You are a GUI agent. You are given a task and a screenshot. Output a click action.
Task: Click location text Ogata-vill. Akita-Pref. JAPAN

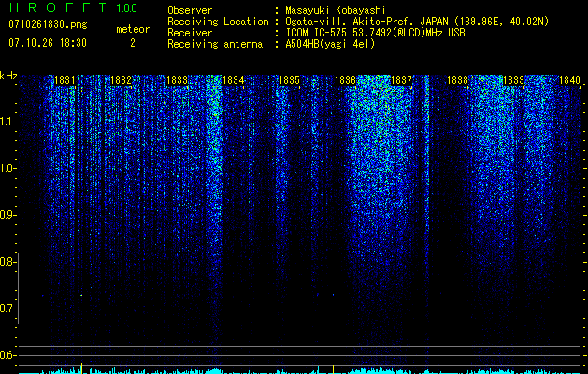[366, 22]
